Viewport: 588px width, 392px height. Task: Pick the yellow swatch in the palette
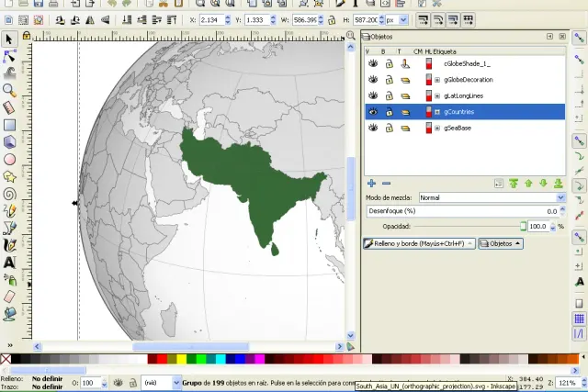pos(182,359)
